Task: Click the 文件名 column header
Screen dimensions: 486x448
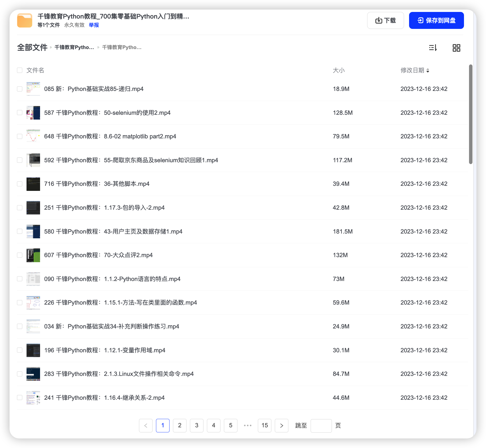Action: [35, 70]
